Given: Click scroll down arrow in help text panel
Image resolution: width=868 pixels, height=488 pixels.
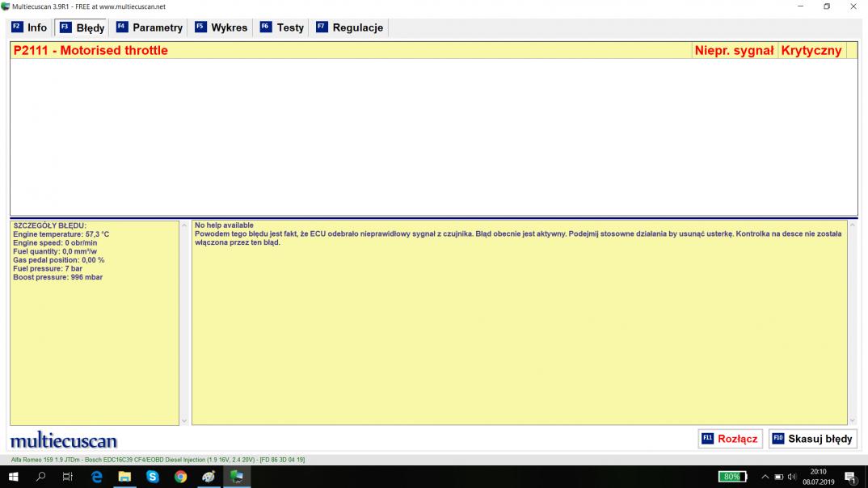Looking at the screenshot, I should point(853,421).
